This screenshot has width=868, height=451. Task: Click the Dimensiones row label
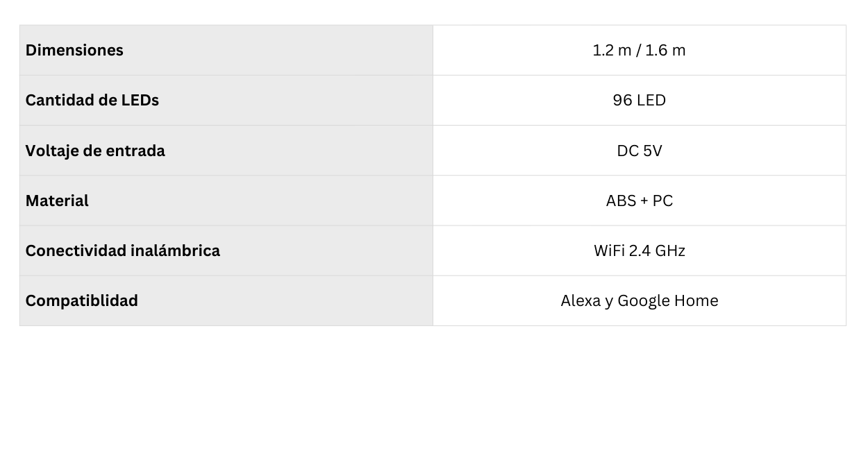tap(74, 50)
